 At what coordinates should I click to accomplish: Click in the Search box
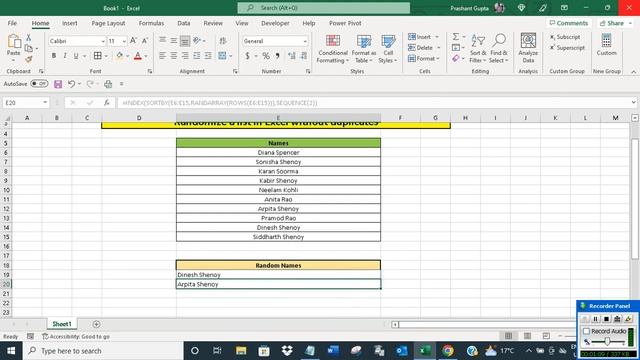[324, 8]
